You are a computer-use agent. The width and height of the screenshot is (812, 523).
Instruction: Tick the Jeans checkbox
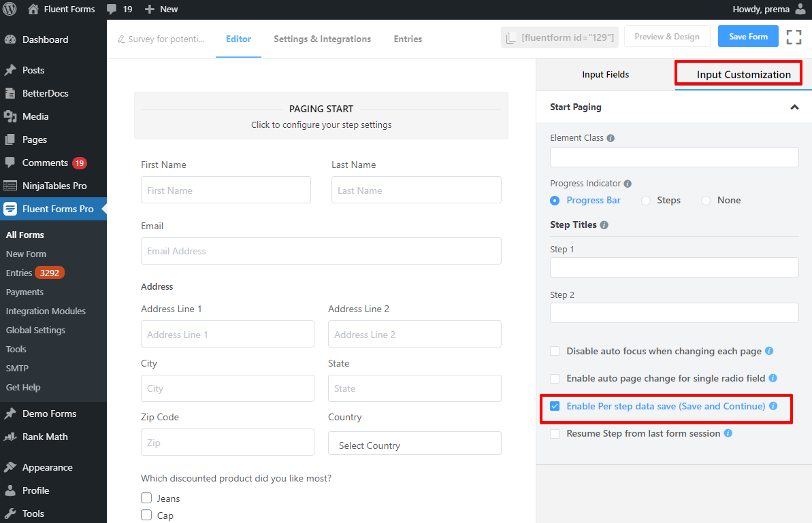pos(146,498)
